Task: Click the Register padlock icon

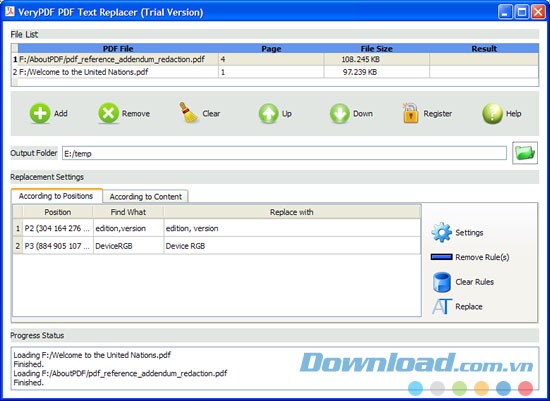Action: tap(410, 113)
